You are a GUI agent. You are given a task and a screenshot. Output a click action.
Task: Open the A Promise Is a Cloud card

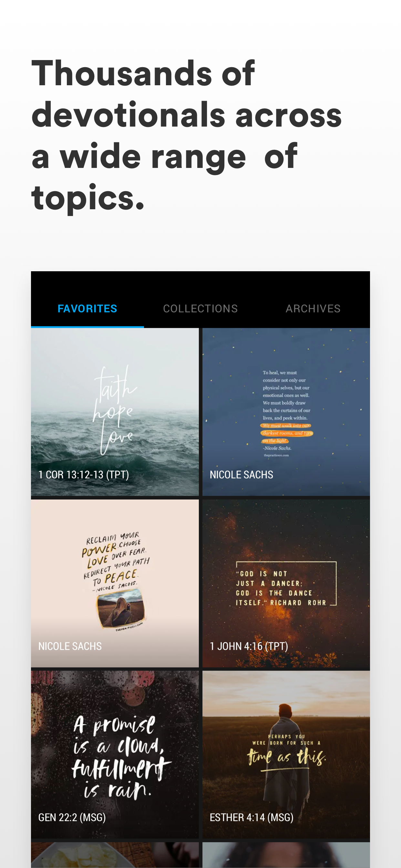pos(115,754)
